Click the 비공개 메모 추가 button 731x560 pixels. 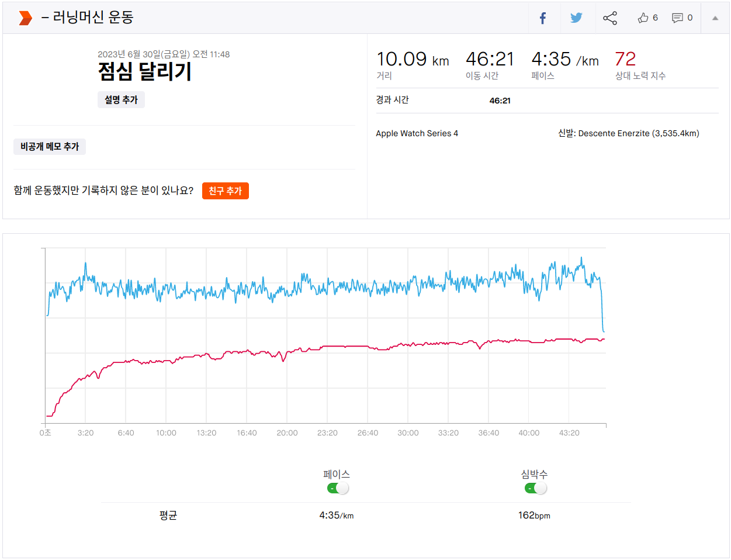click(50, 146)
